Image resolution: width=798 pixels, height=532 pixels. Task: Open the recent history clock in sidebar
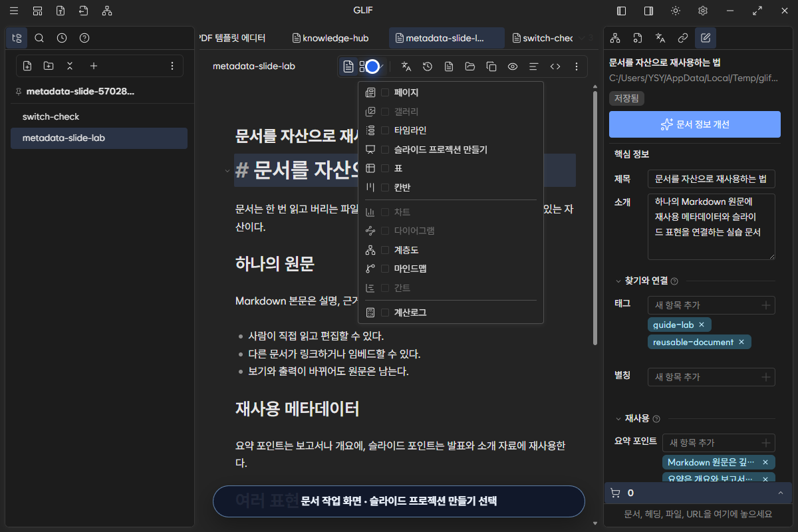pyautogui.click(x=62, y=38)
